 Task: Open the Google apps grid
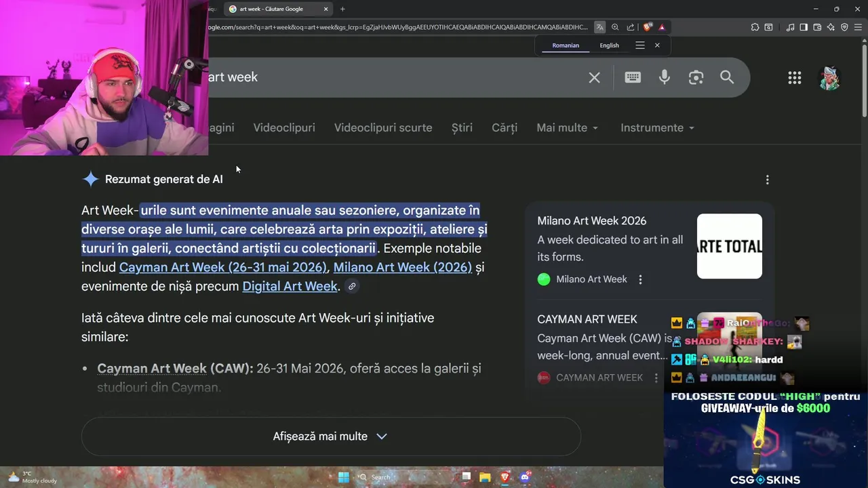click(795, 78)
